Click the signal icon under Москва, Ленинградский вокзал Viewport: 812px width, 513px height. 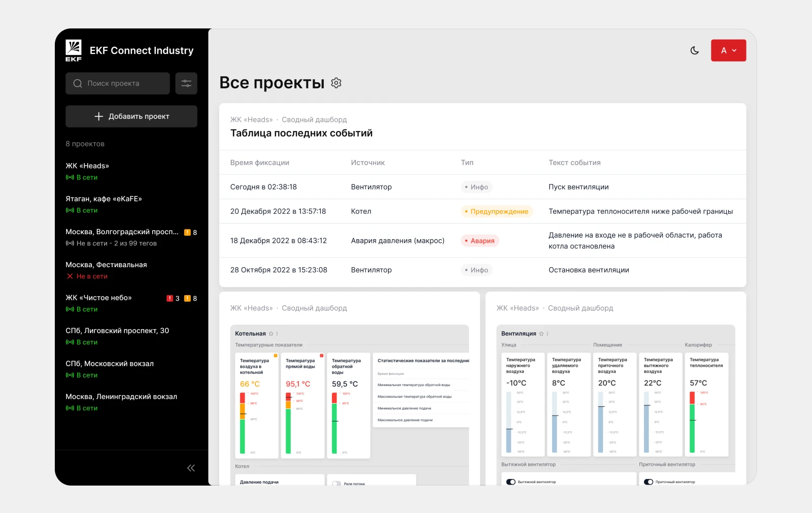[x=70, y=408]
